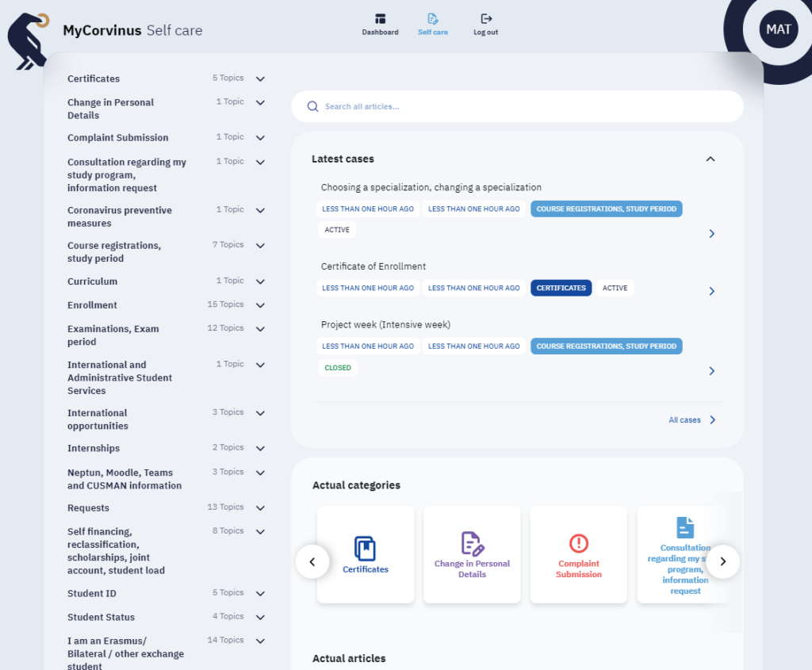812x670 pixels.
Task: Expand Examinations, Exam period chevron
Action: pyautogui.click(x=260, y=329)
